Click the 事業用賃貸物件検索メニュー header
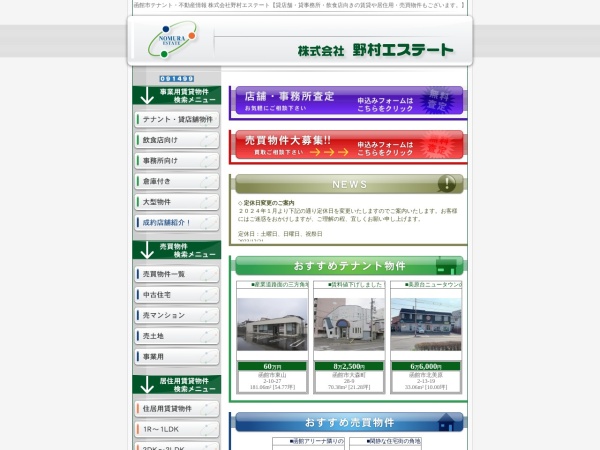This screenshot has height=450, width=600. (x=177, y=95)
